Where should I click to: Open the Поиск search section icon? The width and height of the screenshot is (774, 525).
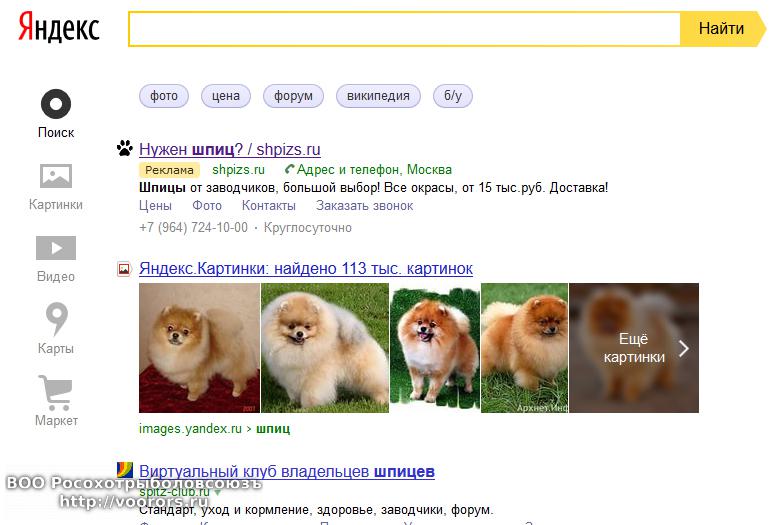(x=56, y=104)
